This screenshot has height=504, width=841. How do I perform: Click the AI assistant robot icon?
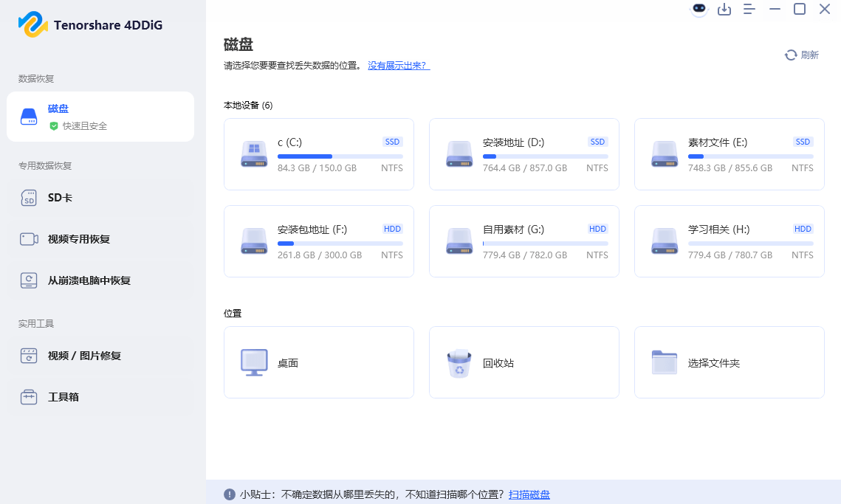click(x=698, y=10)
